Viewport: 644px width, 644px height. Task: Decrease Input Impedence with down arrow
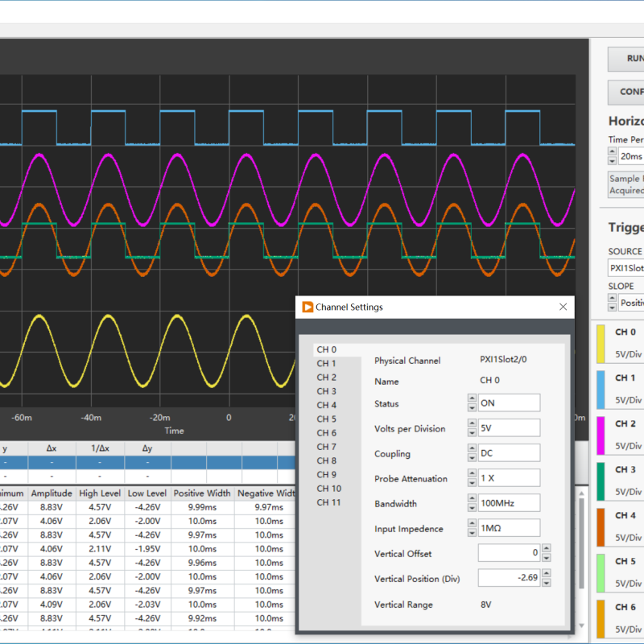[472, 533]
